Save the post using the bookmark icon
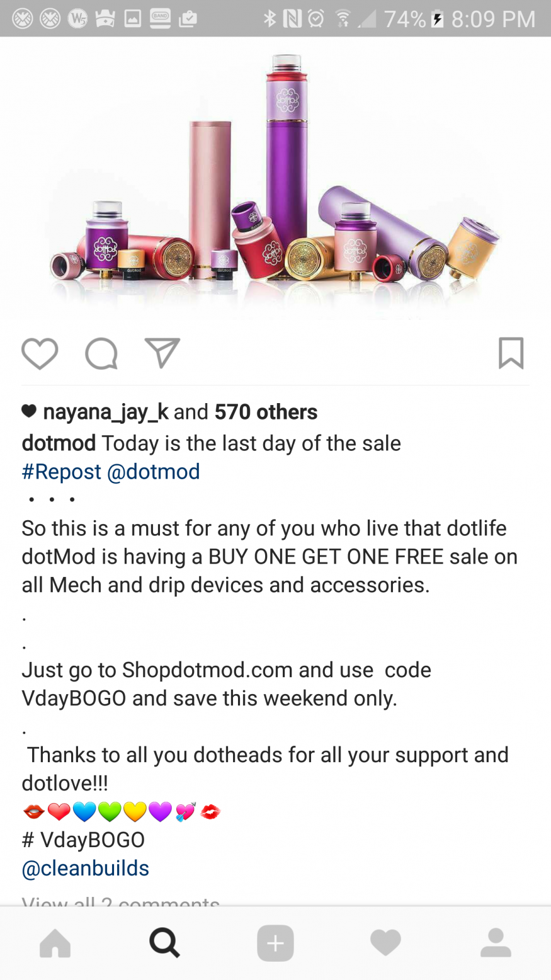This screenshot has height=980, width=551. tap(511, 353)
